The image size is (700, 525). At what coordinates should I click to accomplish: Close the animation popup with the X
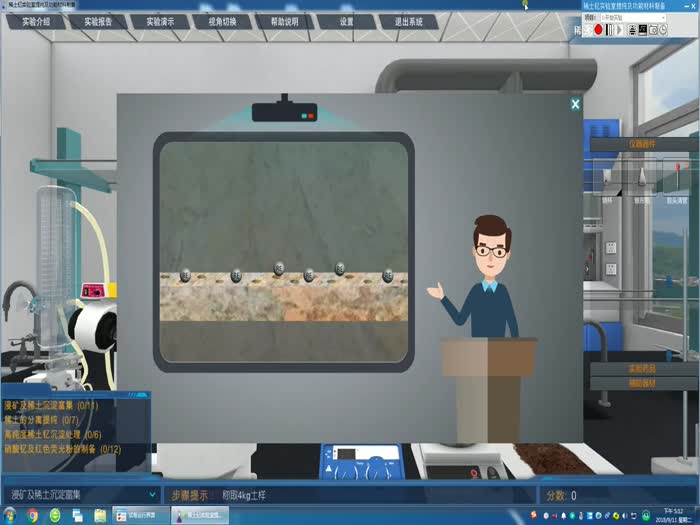[575, 104]
